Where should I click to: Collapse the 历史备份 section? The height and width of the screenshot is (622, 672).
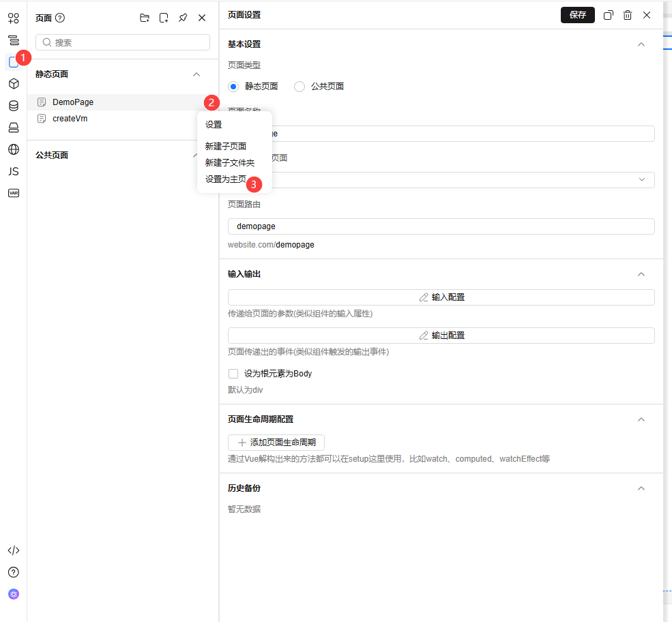pos(641,488)
